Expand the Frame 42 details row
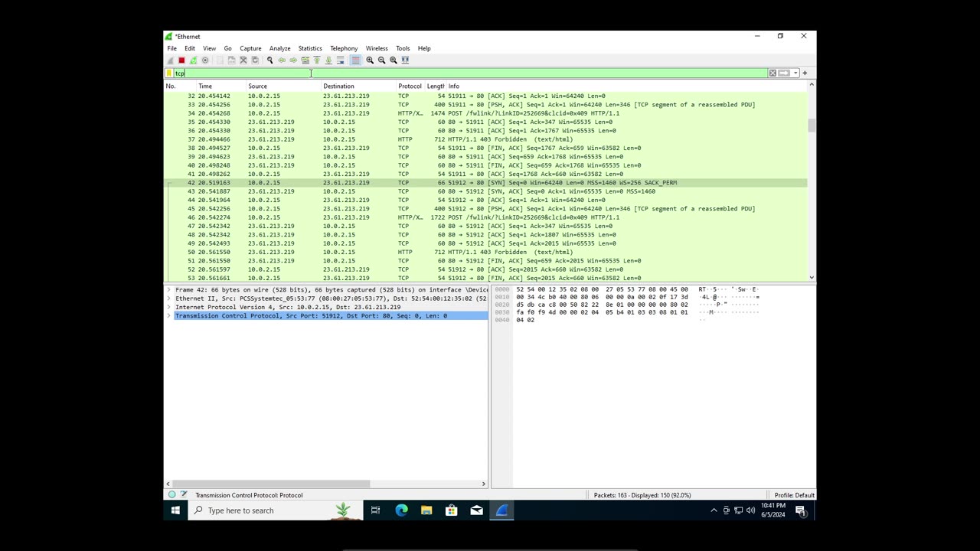The height and width of the screenshot is (551, 980). pyautogui.click(x=169, y=290)
